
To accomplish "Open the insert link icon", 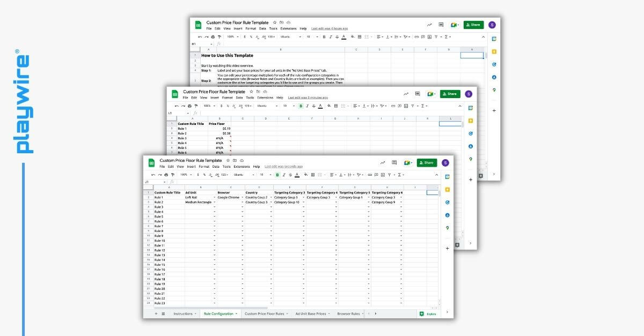I will tap(369, 174).
